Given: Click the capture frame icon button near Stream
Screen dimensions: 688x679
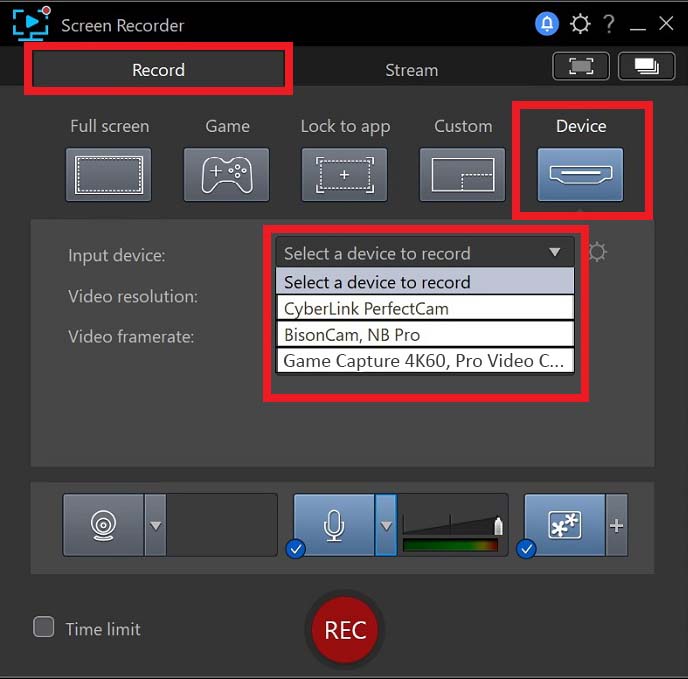Looking at the screenshot, I should click(x=581, y=66).
